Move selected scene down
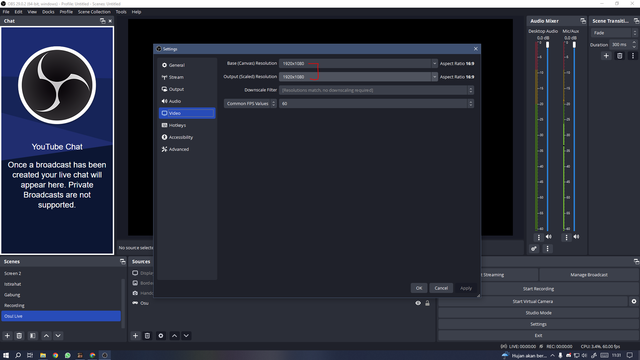This screenshot has width=640, height=360. pos(58,336)
